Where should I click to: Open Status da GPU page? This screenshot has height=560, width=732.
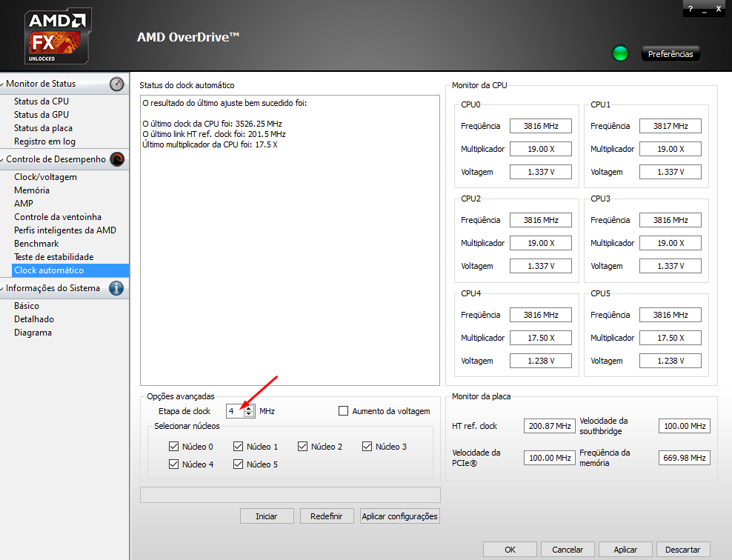[41, 115]
